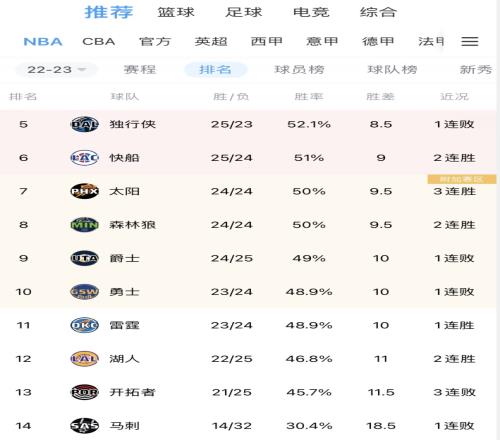Tap the 胜率 column header
This screenshot has width=500, height=440.
click(309, 97)
